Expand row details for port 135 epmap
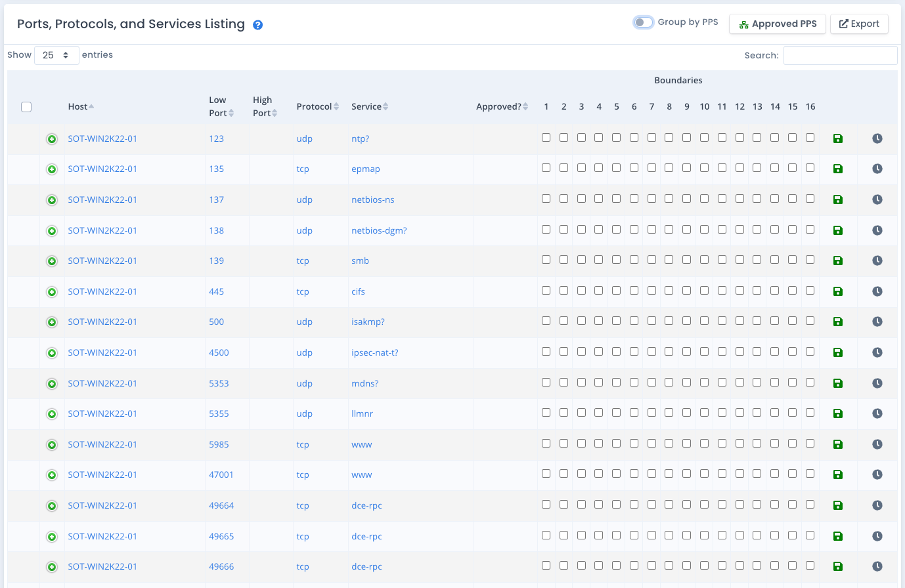 (52, 169)
